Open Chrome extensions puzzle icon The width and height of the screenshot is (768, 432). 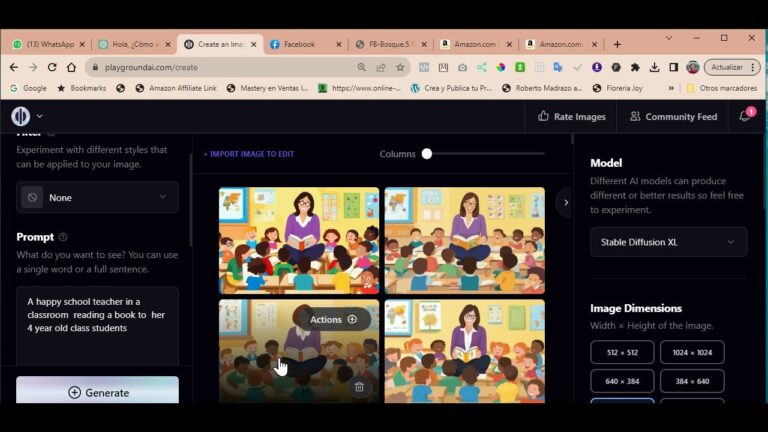635,67
